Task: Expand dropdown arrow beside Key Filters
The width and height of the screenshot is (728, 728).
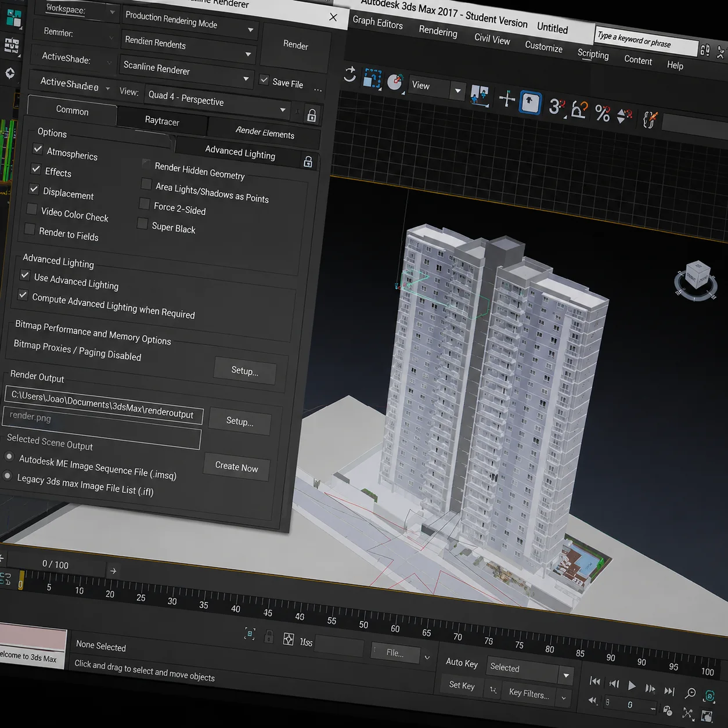Action: pos(564,698)
